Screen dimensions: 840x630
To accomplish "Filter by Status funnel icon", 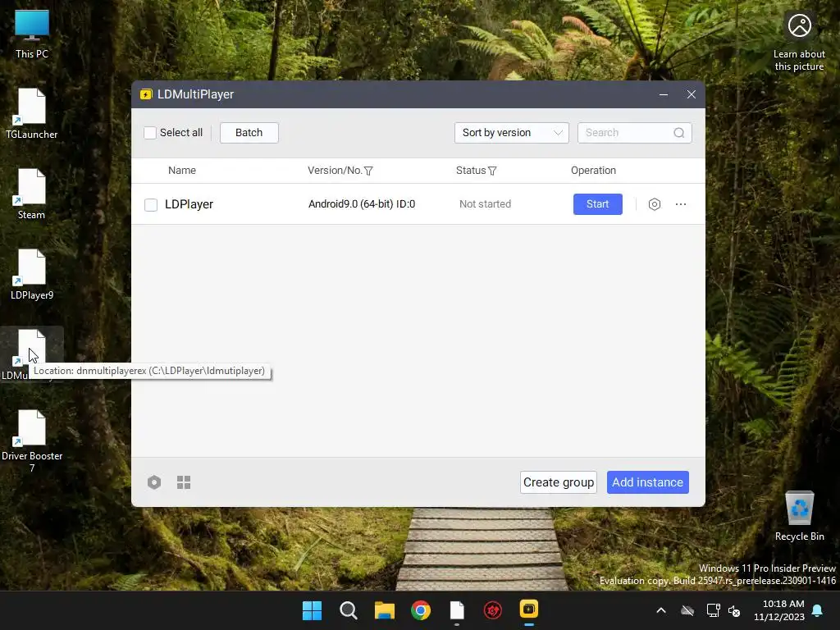I will 492,171.
